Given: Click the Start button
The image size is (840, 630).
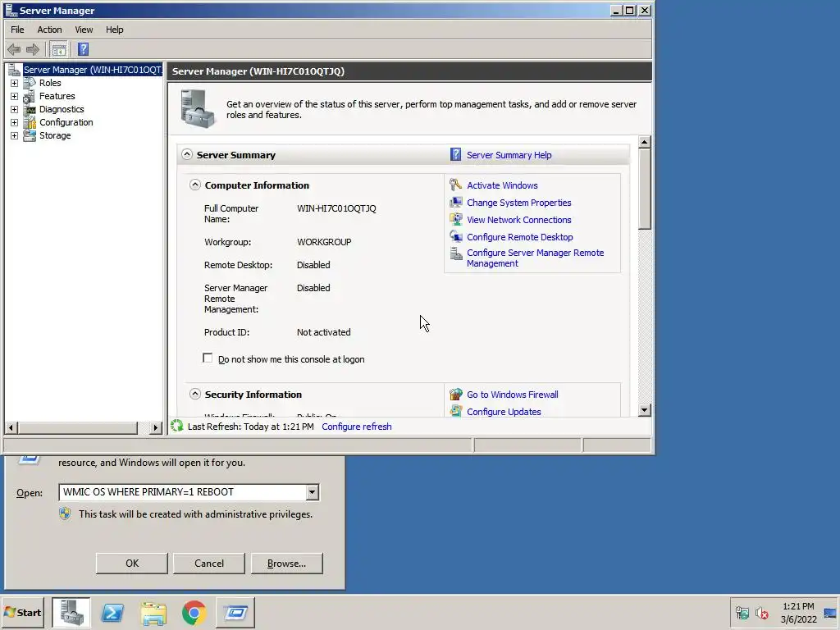Looking at the screenshot, I should (x=22, y=612).
